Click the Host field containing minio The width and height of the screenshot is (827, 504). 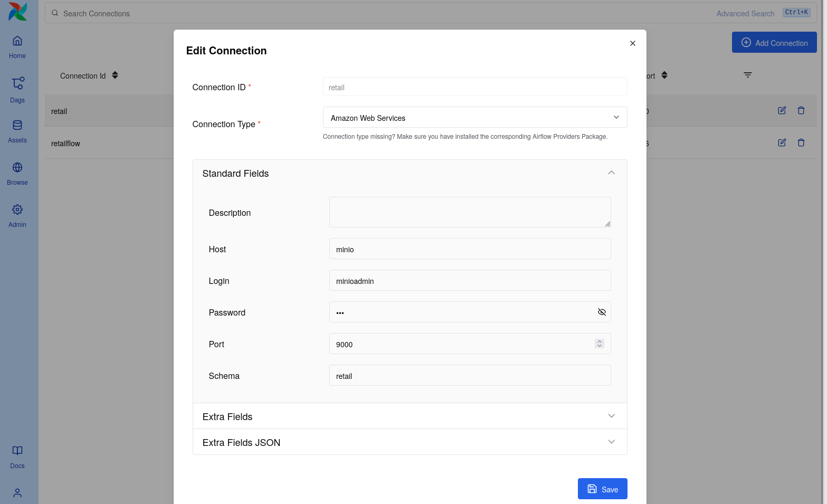pos(470,249)
